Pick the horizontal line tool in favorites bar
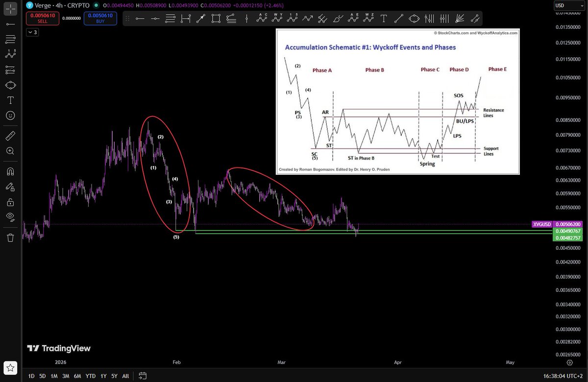The height and width of the screenshot is (382, 588). click(140, 19)
